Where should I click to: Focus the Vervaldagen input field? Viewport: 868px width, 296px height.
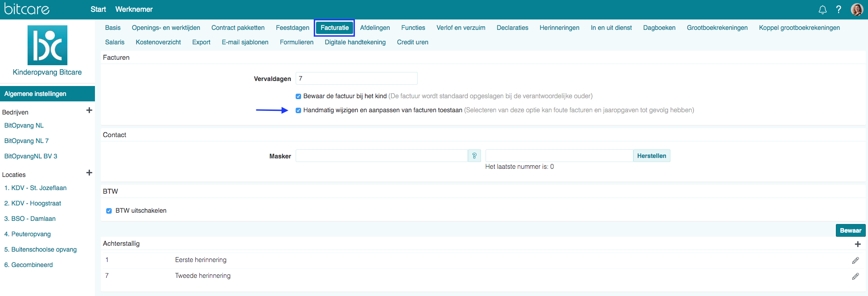point(357,78)
